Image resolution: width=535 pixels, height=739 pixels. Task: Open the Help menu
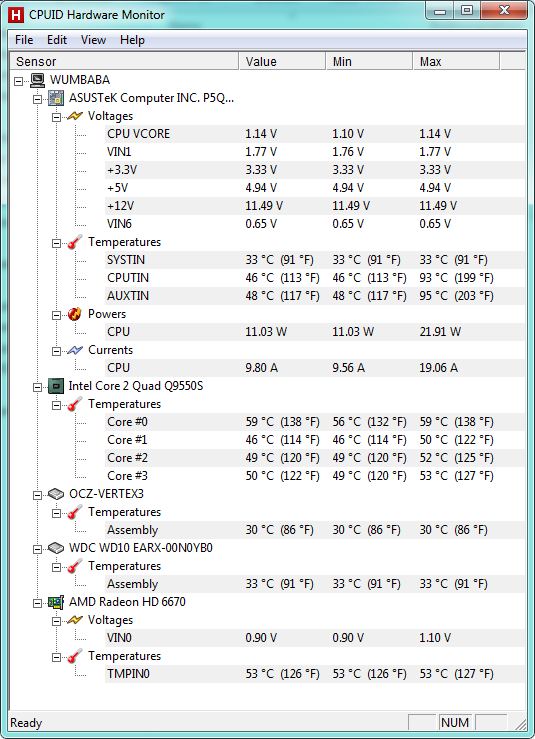click(132, 40)
